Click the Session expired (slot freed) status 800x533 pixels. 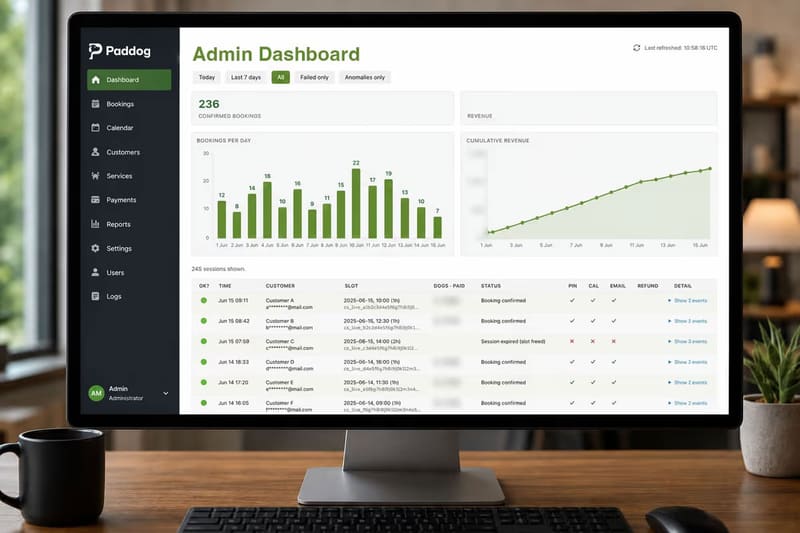coord(513,341)
